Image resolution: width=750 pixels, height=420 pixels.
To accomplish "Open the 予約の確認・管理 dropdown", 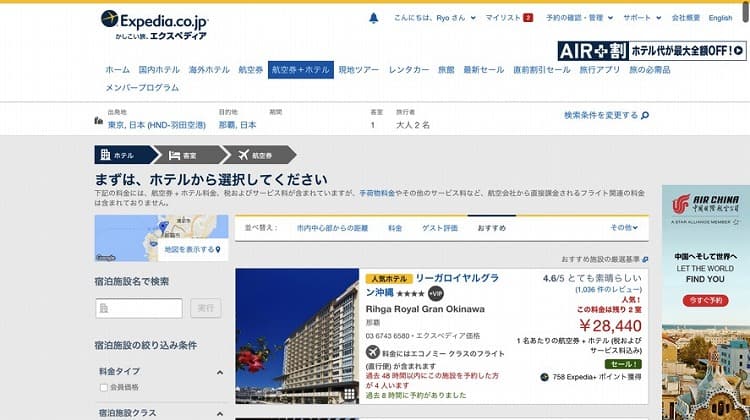I will 579,18.
